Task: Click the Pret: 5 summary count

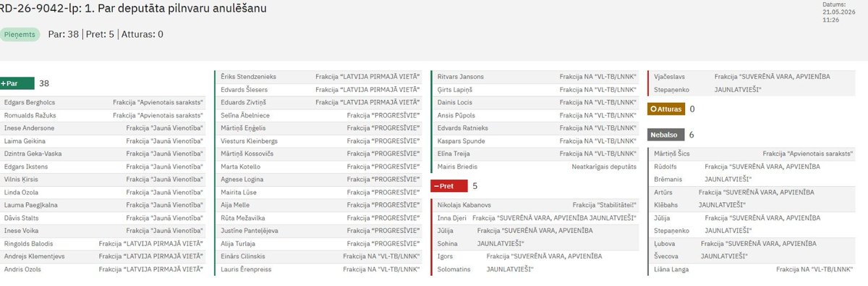Action: click(x=100, y=34)
